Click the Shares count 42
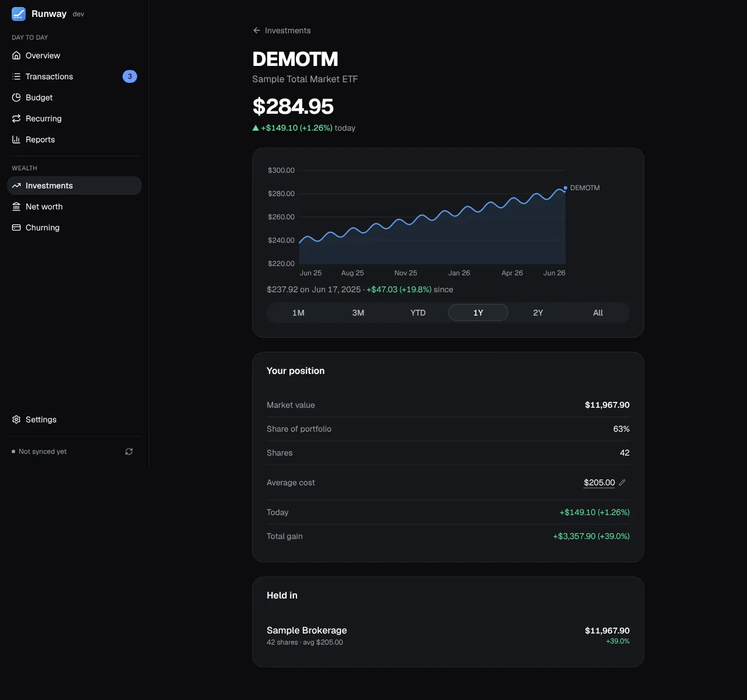Screen dimensions: 747x700 pyautogui.click(x=624, y=453)
